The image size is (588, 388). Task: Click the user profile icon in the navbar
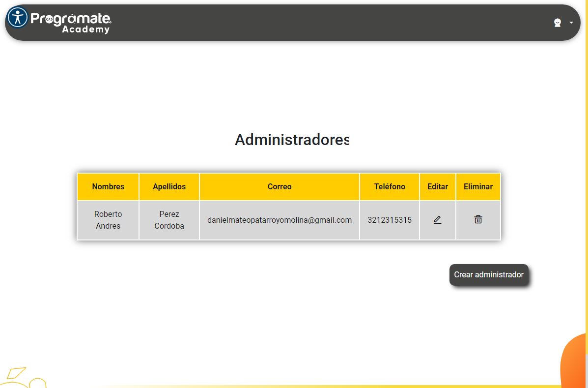click(558, 23)
